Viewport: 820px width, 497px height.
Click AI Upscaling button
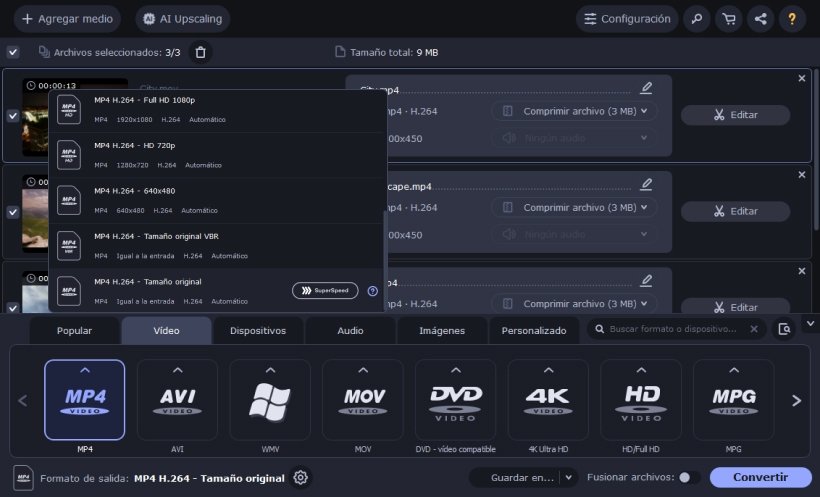click(x=183, y=19)
